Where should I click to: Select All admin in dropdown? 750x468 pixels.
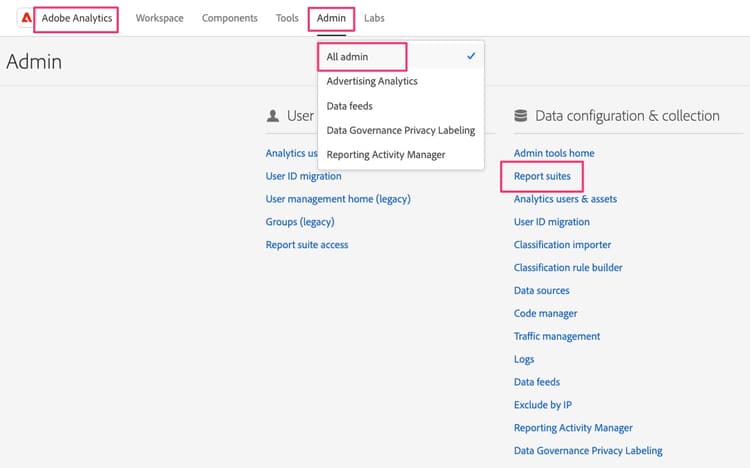348,57
